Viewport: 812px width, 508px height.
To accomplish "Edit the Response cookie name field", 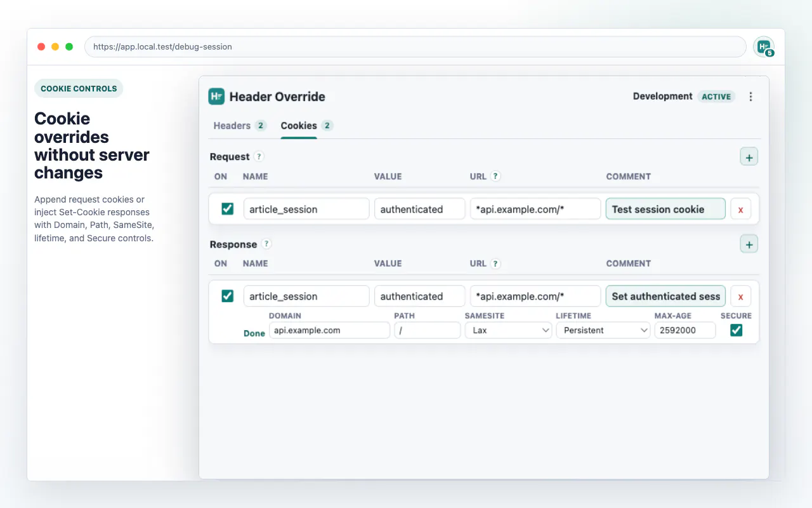I will coord(306,296).
